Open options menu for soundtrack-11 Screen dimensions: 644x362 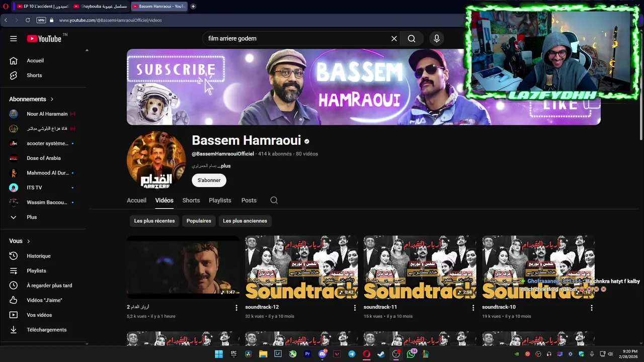(x=473, y=308)
